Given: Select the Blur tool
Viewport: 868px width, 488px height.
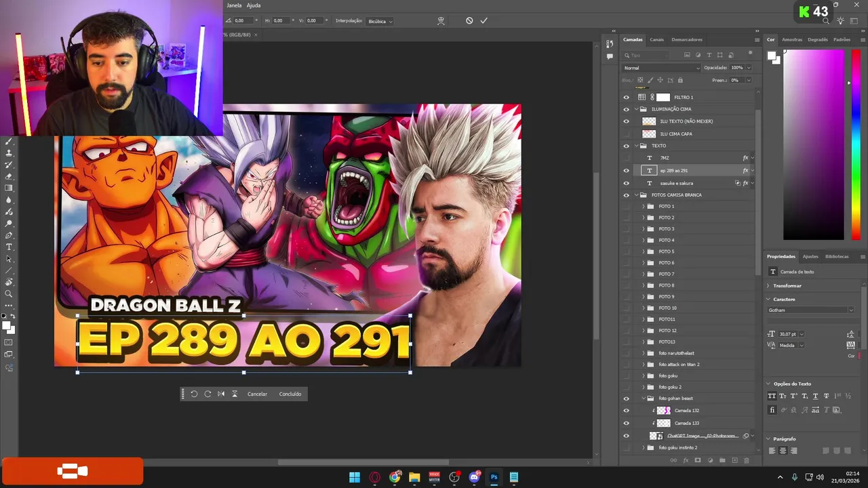Looking at the screenshot, I should click(x=9, y=200).
